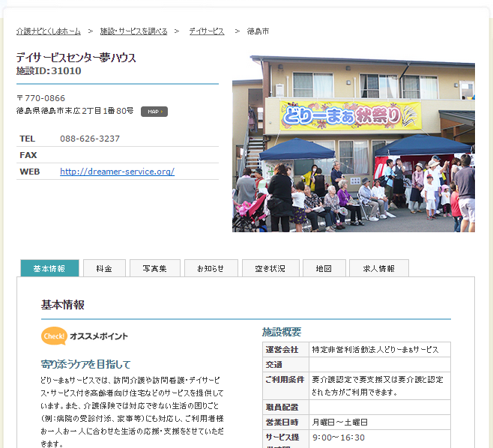
Task: Go to the 施設・サービスを調べる breadcrumb link
Action: (x=134, y=31)
